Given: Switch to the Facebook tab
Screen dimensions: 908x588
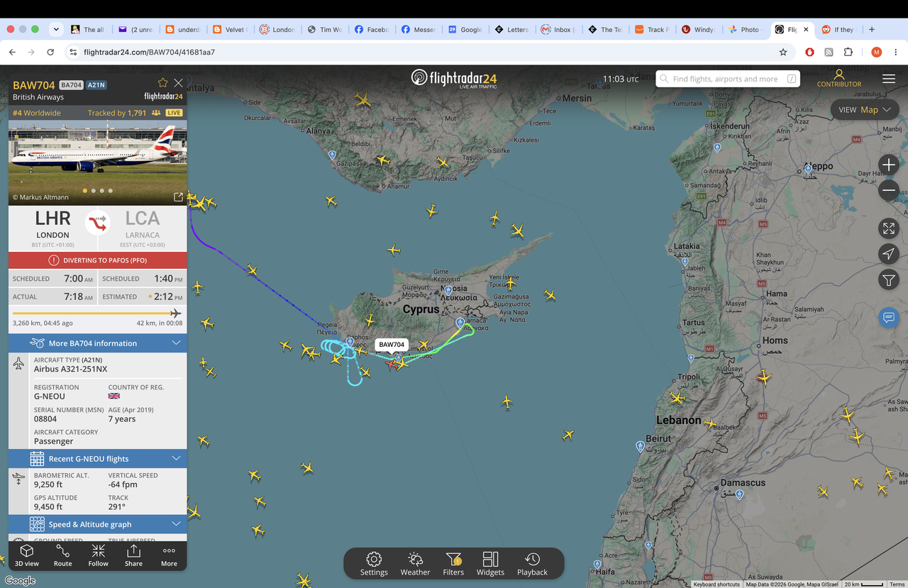Looking at the screenshot, I should (372, 30).
